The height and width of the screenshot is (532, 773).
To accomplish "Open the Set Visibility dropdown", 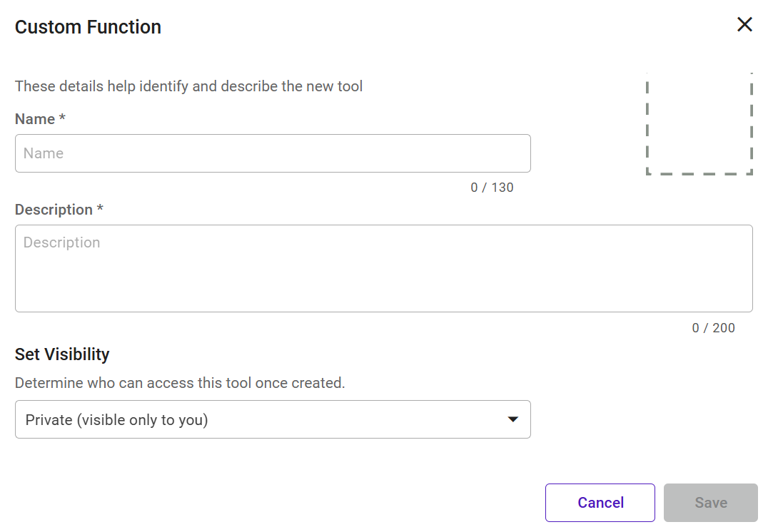I will click(x=273, y=419).
